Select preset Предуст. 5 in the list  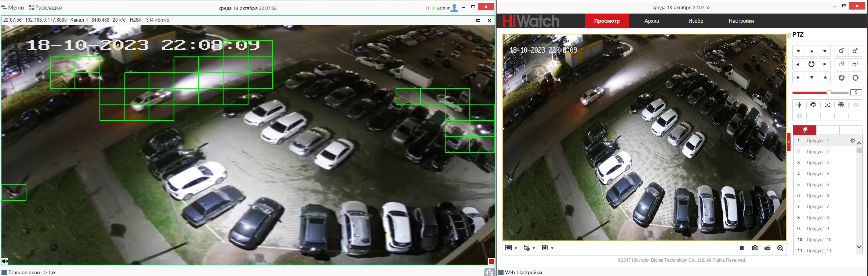pos(818,185)
